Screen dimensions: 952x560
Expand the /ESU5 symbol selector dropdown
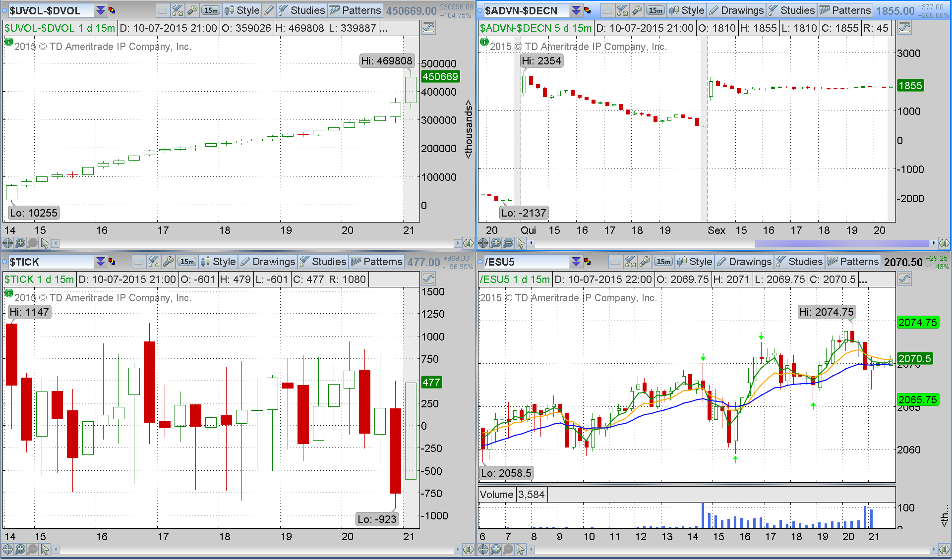tap(576, 262)
